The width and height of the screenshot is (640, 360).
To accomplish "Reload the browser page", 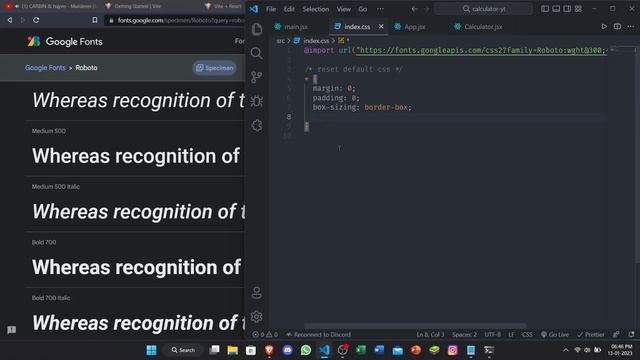I will (x=36, y=20).
